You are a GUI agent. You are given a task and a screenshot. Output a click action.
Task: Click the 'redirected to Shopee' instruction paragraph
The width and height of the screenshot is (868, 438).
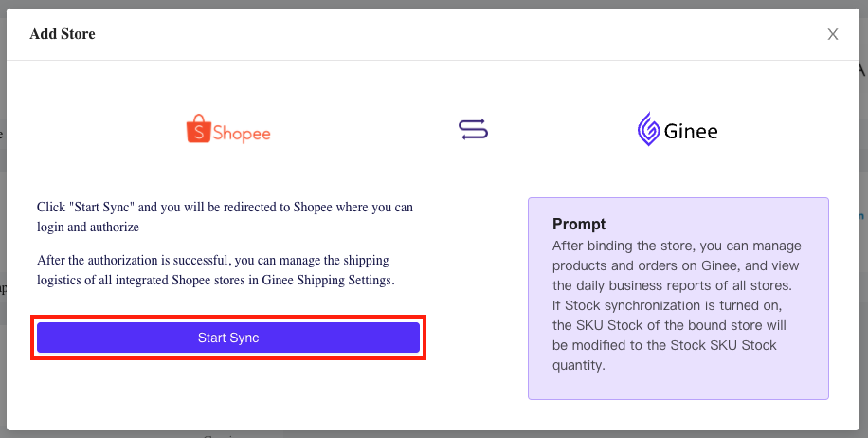click(225, 217)
